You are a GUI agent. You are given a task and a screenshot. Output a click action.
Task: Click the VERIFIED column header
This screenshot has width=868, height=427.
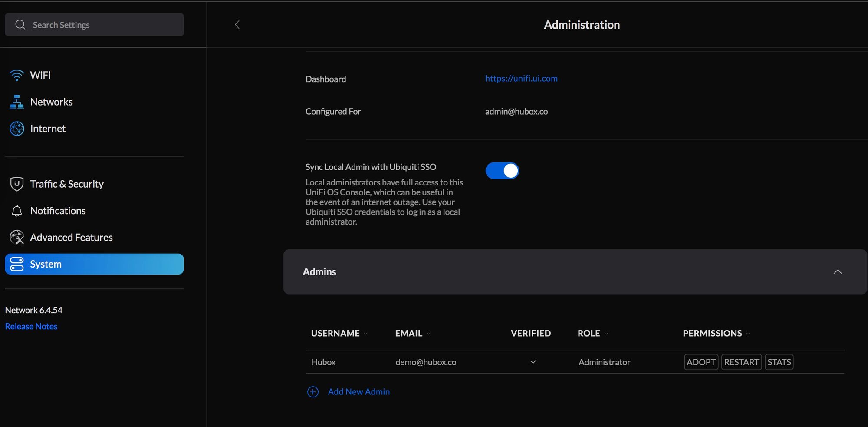(531, 333)
